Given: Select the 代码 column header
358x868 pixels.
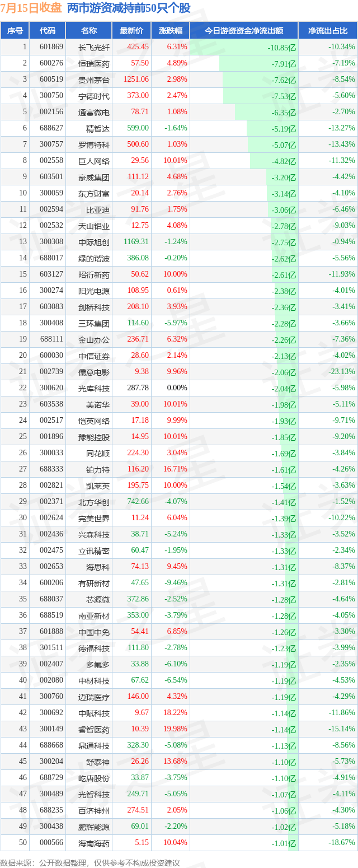Looking at the screenshot, I should pyautogui.click(x=48, y=31).
